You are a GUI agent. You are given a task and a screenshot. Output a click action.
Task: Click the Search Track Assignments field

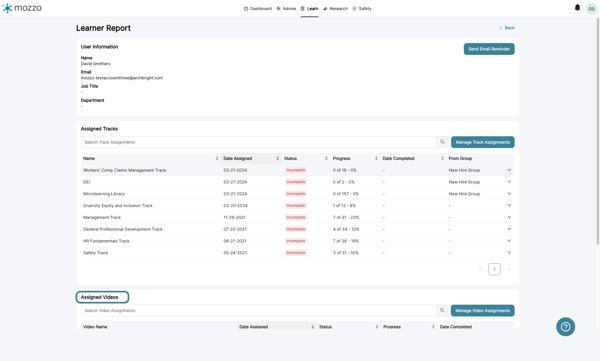click(259, 142)
